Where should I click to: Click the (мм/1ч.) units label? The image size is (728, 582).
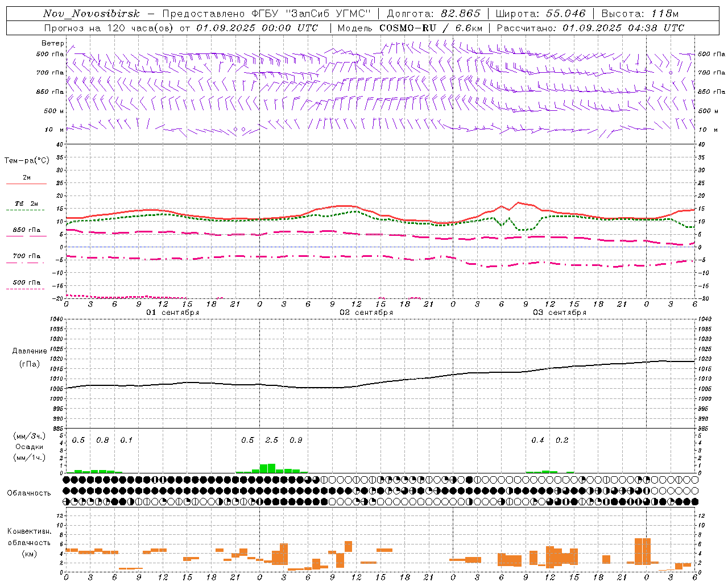click(30, 458)
